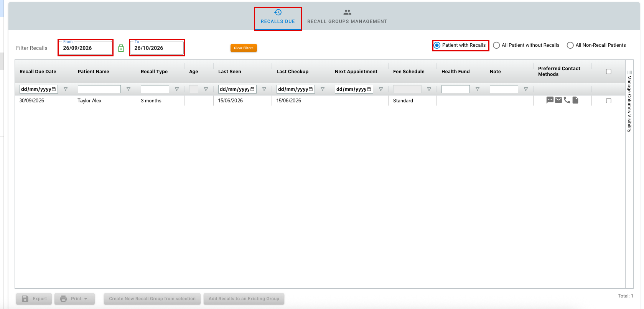The width and height of the screenshot is (644, 309).
Task: Open filter menu for Fee Schedule column
Action: (x=429, y=89)
